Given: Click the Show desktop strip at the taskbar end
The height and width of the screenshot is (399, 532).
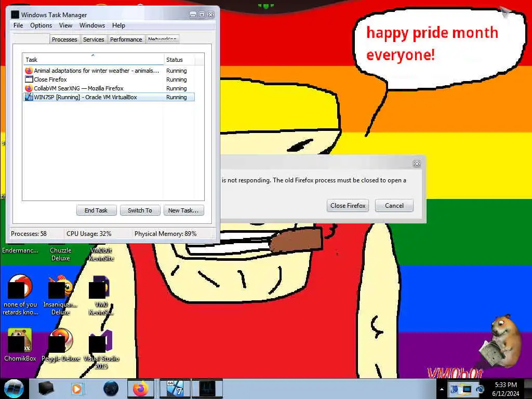Looking at the screenshot, I should coord(528,389).
